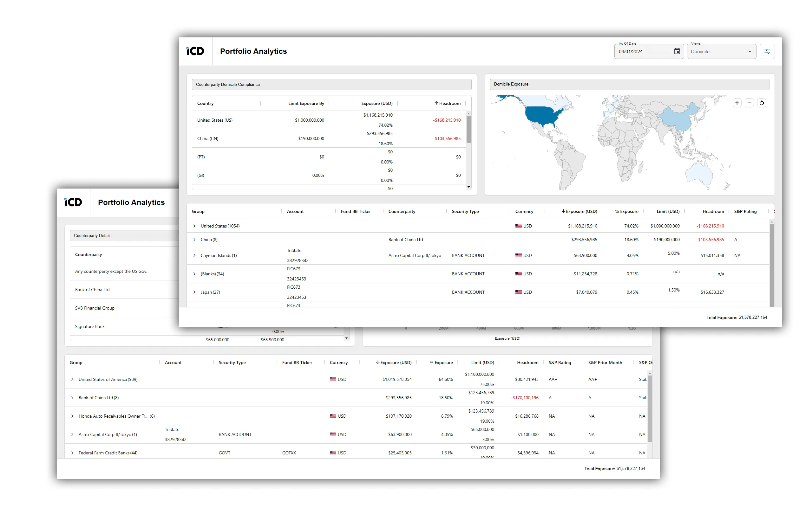Reset the Domicile Exposure map view

762,103
